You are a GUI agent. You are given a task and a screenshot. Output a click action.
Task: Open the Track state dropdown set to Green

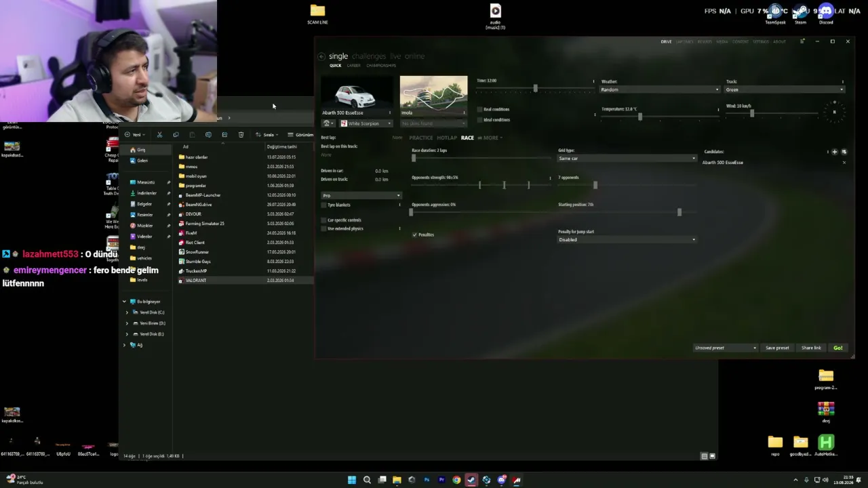click(785, 89)
